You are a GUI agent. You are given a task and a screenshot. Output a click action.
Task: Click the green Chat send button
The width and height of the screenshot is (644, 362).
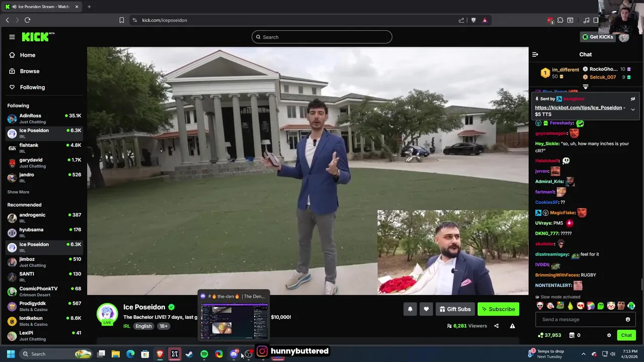coord(626,335)
